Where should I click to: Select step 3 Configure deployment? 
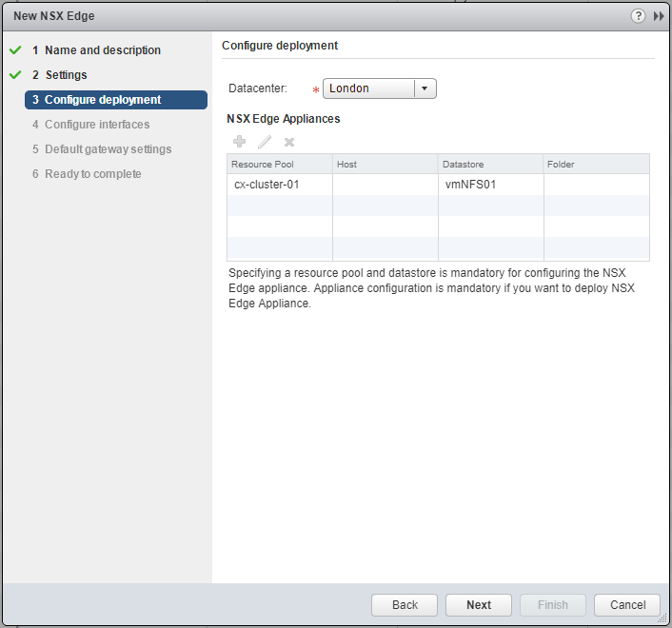103,100
